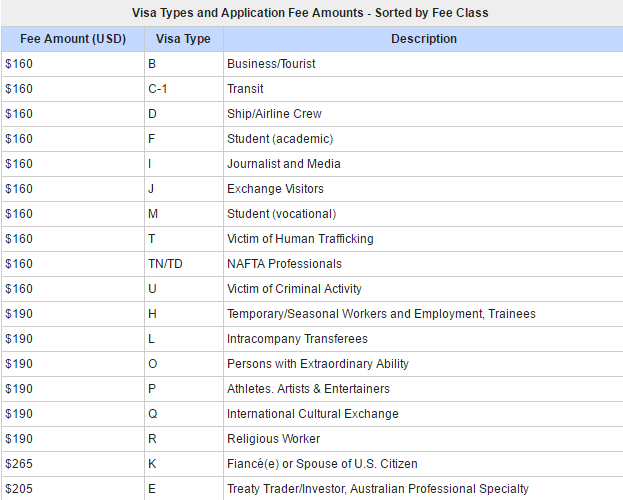Select the Ship/Airline Crew row description
The height and width of the screenshot is (500, 623).
[274, 114]
